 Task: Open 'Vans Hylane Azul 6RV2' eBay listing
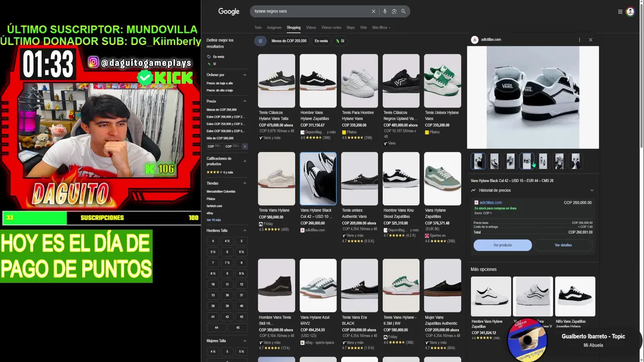tap(318, 302)
